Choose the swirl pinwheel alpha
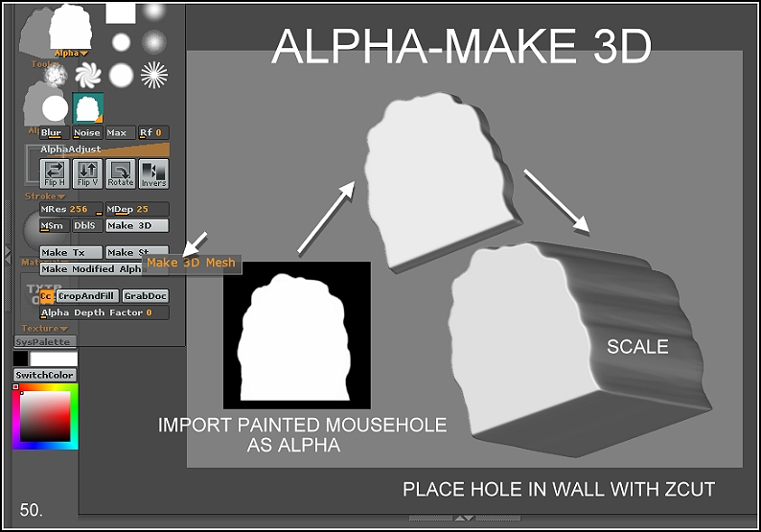Screen dimensions: 761x532 pos(88,75)
